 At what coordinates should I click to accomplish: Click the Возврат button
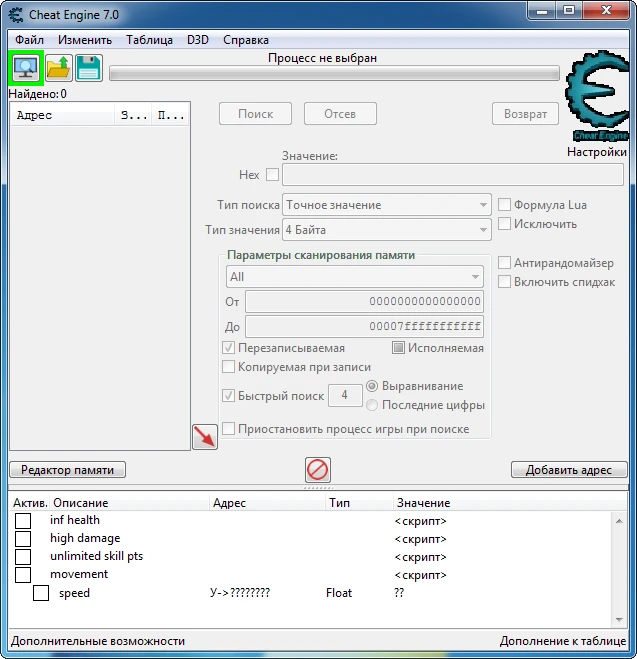point(525,113)
